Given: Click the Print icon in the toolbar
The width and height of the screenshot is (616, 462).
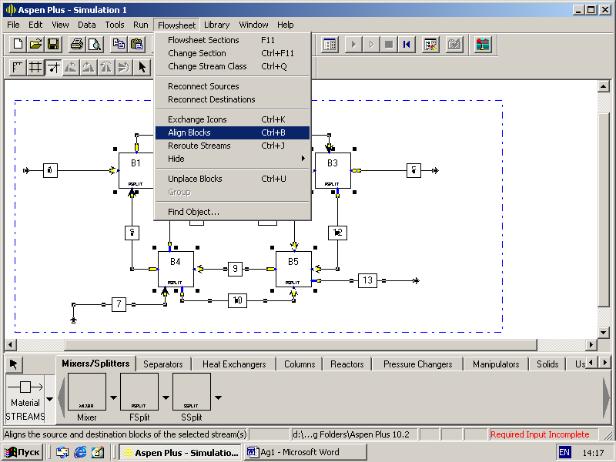Looking at the screenshot, I should [76, 44].
